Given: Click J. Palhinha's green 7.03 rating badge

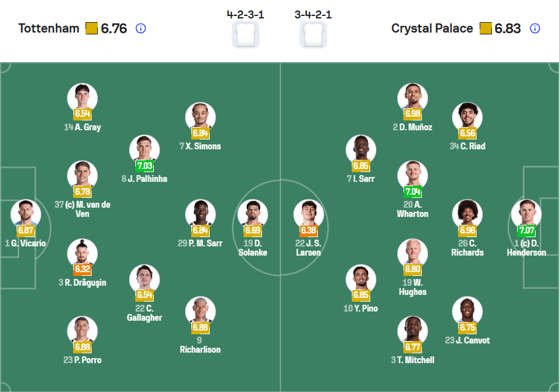Looking at the screenshot, I should 145,166.
